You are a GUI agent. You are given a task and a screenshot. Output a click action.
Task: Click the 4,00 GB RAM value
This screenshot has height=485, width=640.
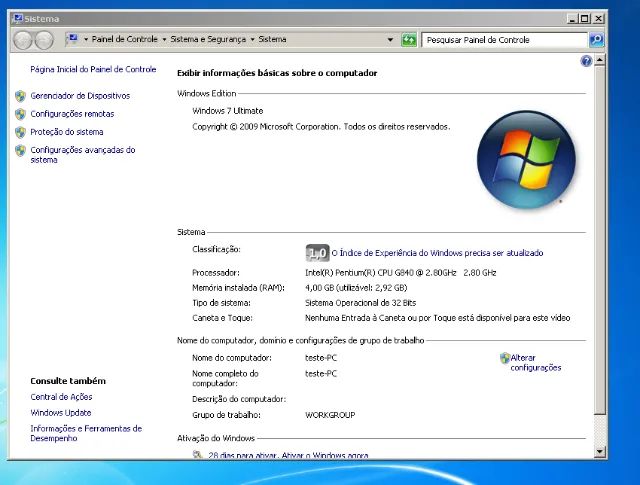(x=356, y=288)
